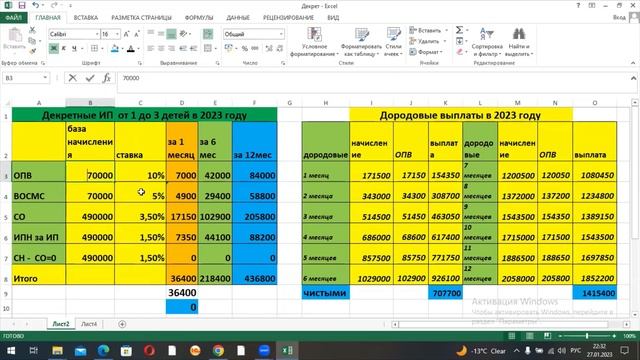Click the decrease indent icon
This screenshot has height=360, width=640.
pos(183,49)
